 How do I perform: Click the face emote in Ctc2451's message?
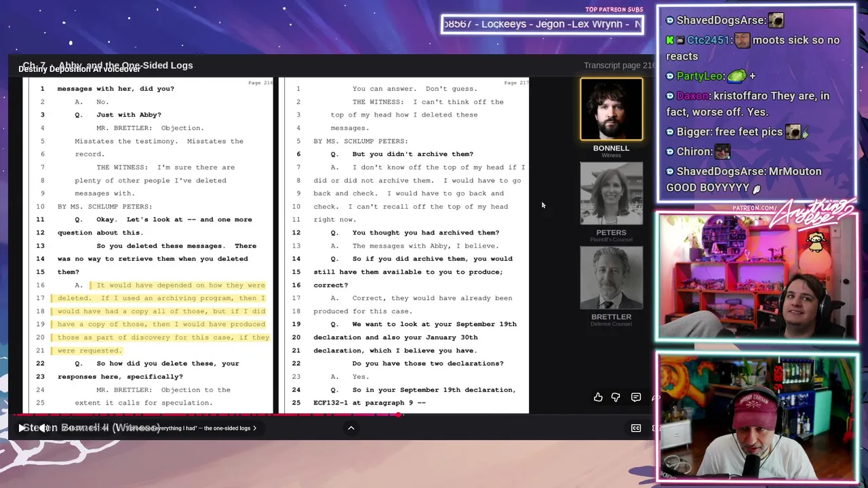(743, 40)
